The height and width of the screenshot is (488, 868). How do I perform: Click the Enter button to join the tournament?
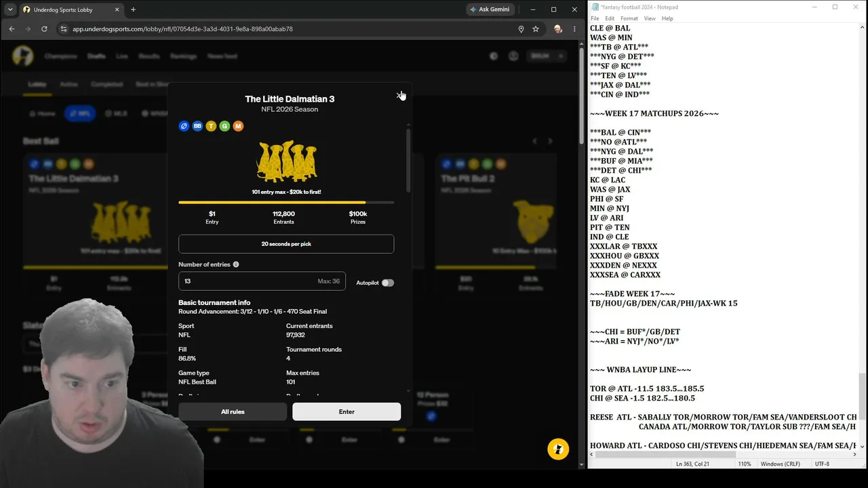[x=347, y=411]
